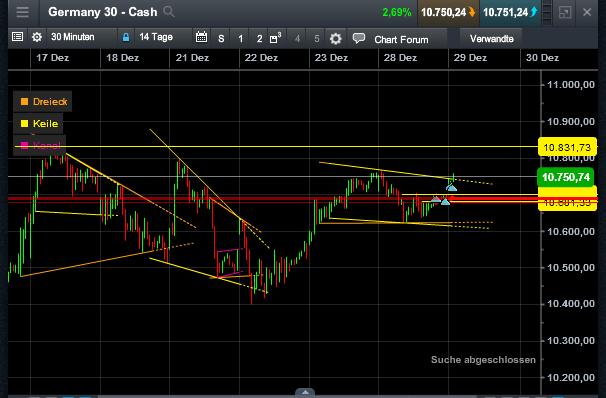Screen dimensions: 606x398
Task: Toggle the Keile pattern legend
Action: coord(38,124)
